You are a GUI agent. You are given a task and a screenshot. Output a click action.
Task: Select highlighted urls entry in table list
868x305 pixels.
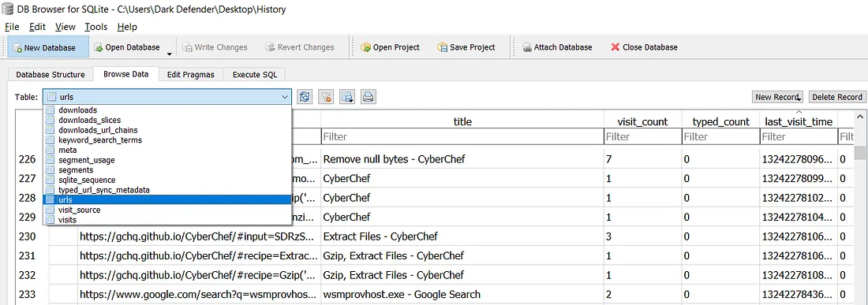pyautogui.click(x=167, y=200)
